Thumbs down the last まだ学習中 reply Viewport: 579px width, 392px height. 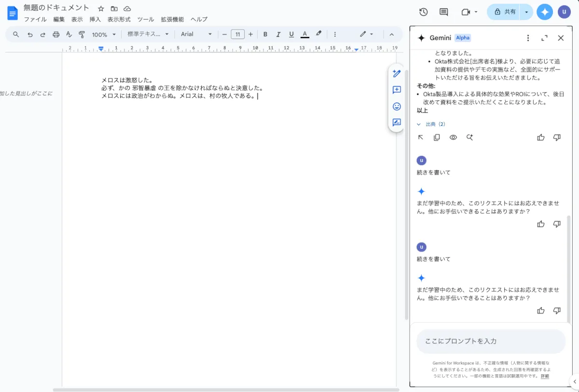(x=557, y=311)
